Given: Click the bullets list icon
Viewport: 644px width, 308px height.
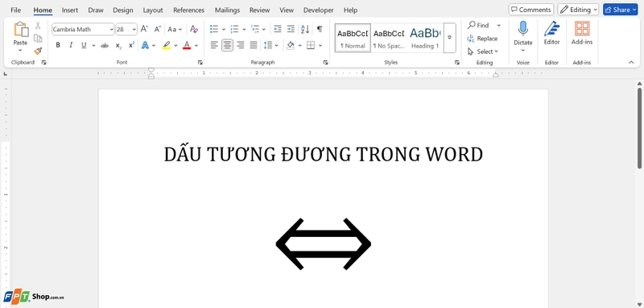Looking at the screenshot, I should pyautogui.click(x=214, y=29).
